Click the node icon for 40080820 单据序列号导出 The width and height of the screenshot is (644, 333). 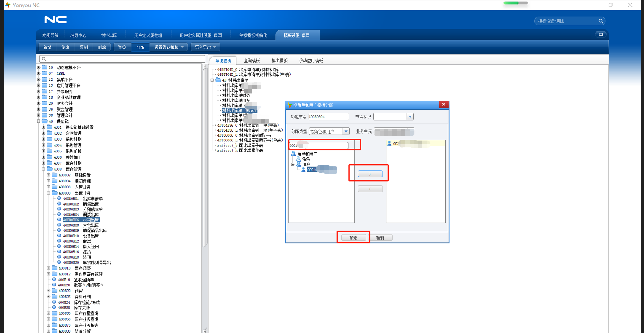[59, 262]
